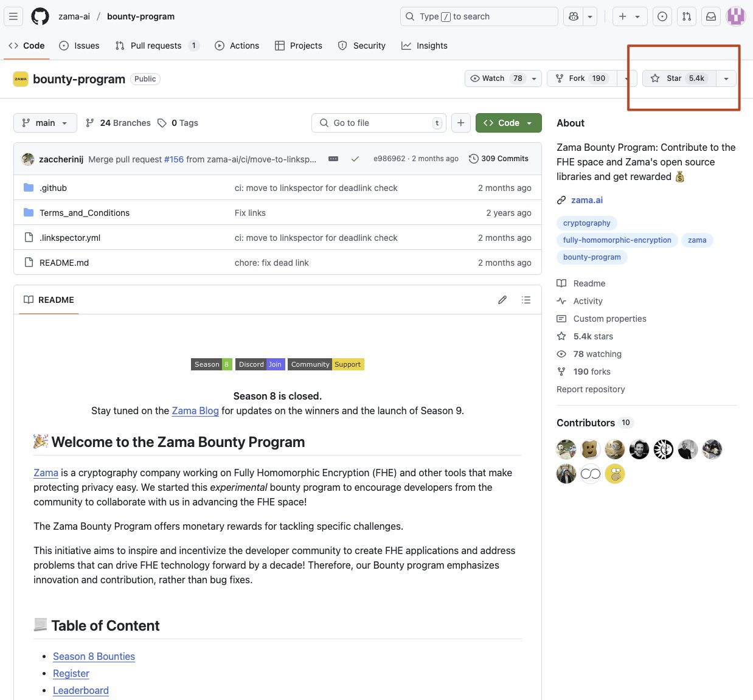Click the edit README pencil icon
This screenshot has height=700, width=753.
pos(502,300)
